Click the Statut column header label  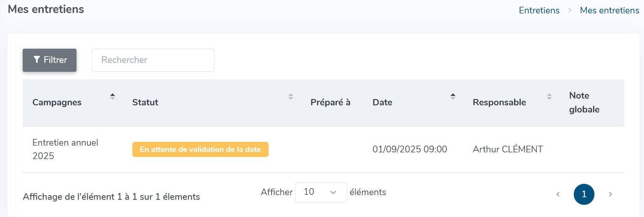[145, 102]
